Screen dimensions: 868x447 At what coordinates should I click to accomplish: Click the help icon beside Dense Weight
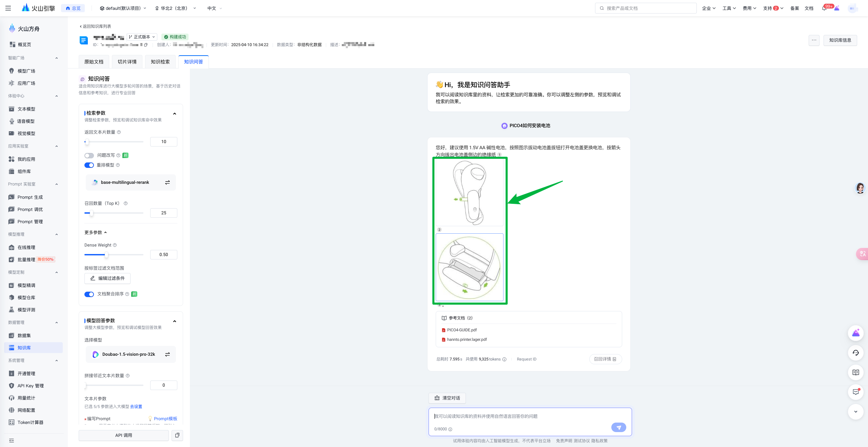pyautogui.click(x=115, y=245)
